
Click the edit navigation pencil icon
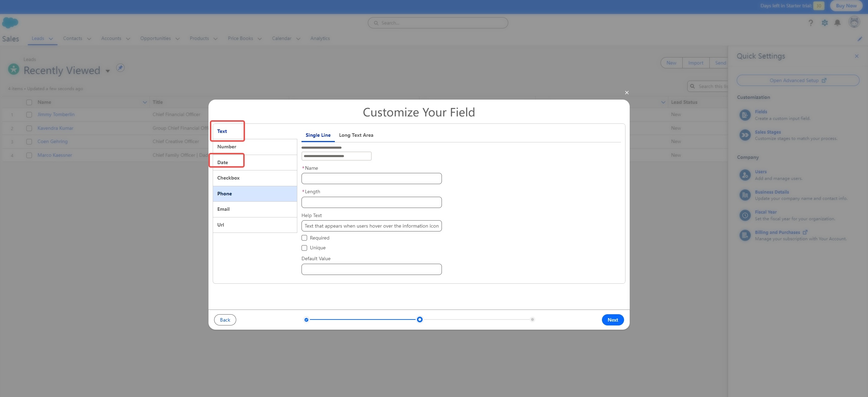pos(860,39)
